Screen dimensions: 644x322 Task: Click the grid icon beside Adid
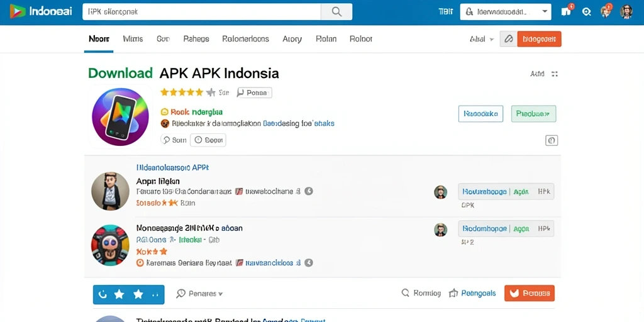[x=555, y=74]
